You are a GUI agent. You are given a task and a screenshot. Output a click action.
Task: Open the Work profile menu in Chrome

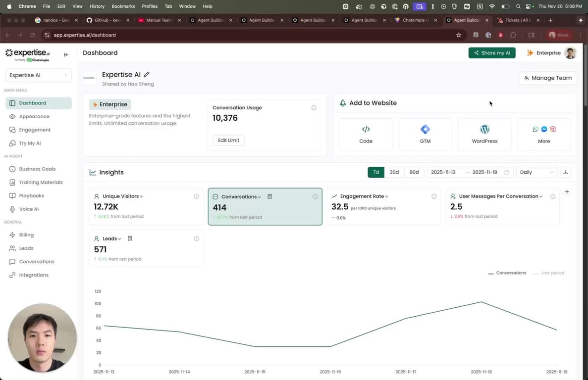[x=558, y=35]
